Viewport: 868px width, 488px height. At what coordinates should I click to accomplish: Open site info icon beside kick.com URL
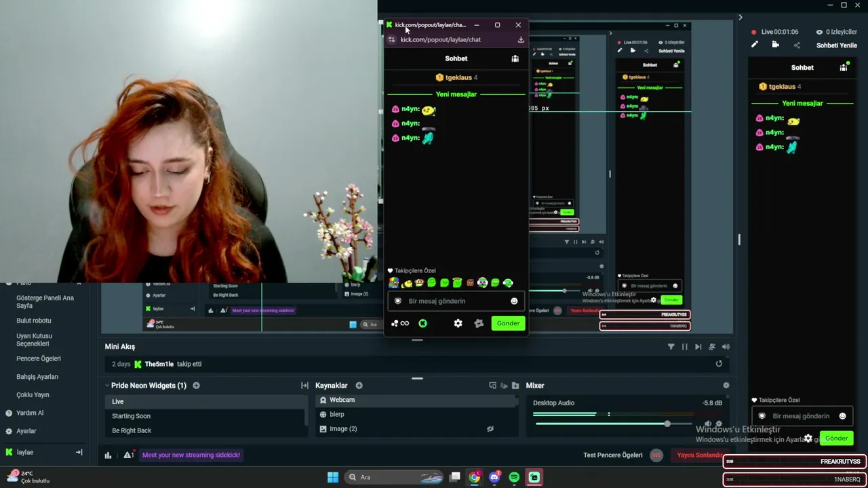pyautogui.click(x=391, y=39)
